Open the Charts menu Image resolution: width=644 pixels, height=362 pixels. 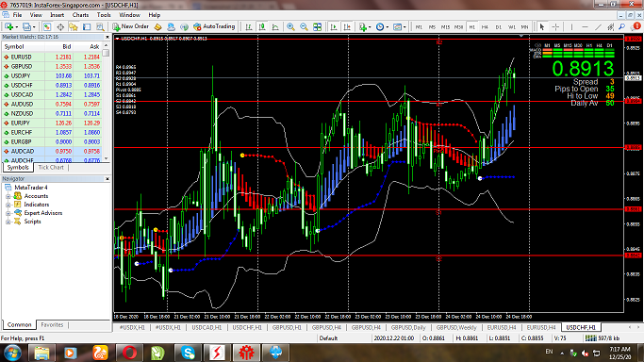click(80, 15)
